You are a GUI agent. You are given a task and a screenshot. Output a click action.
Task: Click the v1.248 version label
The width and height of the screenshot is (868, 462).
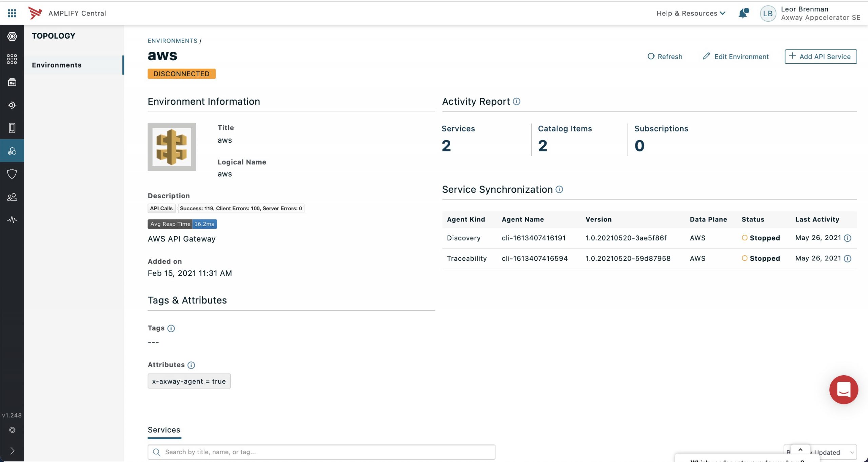(x=12, y=415)
